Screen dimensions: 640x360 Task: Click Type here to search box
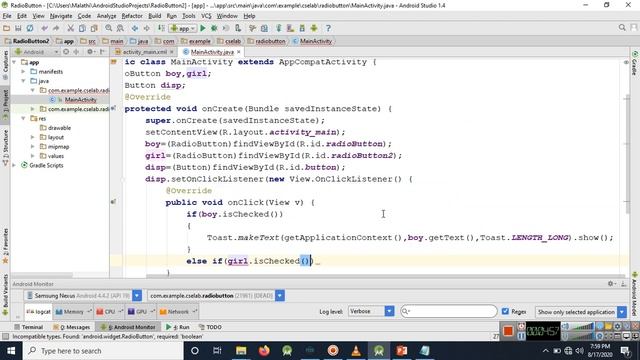[103, 351]
